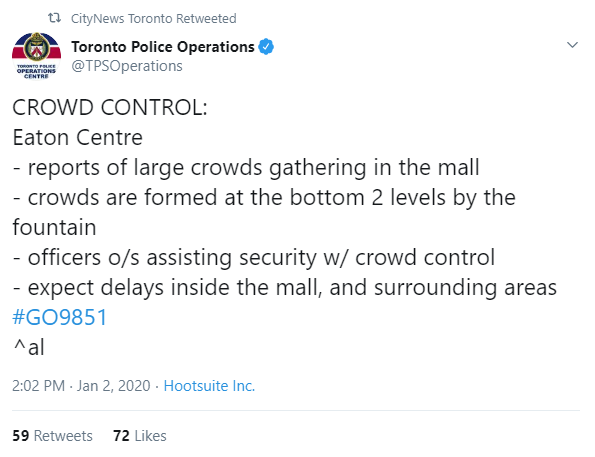Click CityNews Toronto Retweeted label

click(x=154, y=18)
